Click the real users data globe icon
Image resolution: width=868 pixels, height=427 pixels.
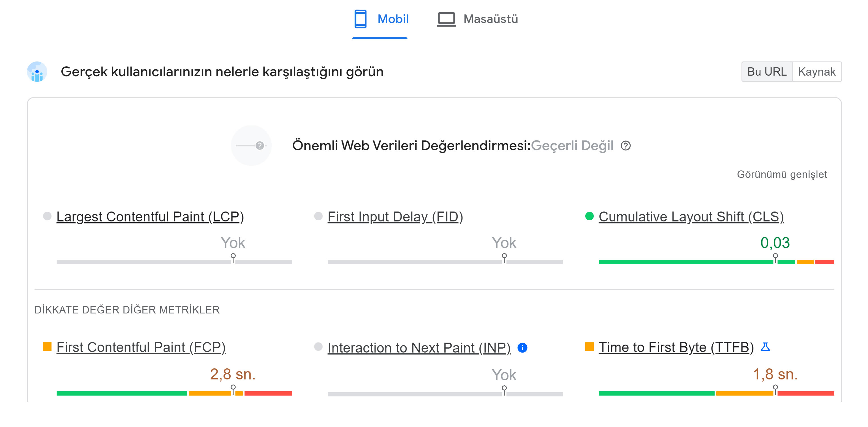[x=37, y=71]
